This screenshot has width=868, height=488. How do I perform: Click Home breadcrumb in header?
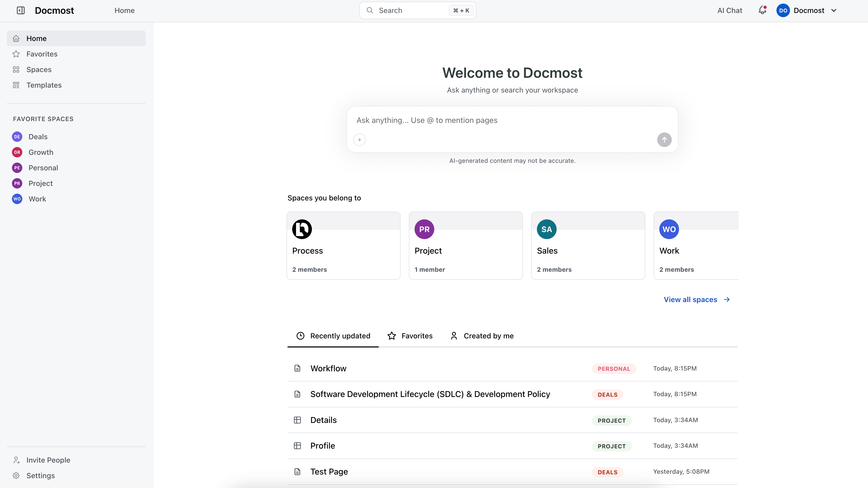click(x=124, y=10)
